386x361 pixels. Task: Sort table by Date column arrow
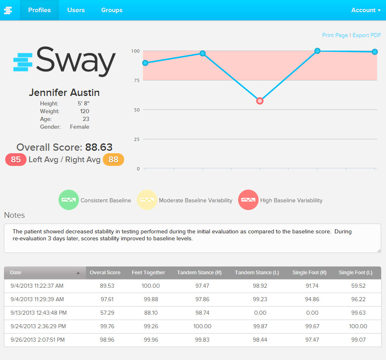(78, 273)
